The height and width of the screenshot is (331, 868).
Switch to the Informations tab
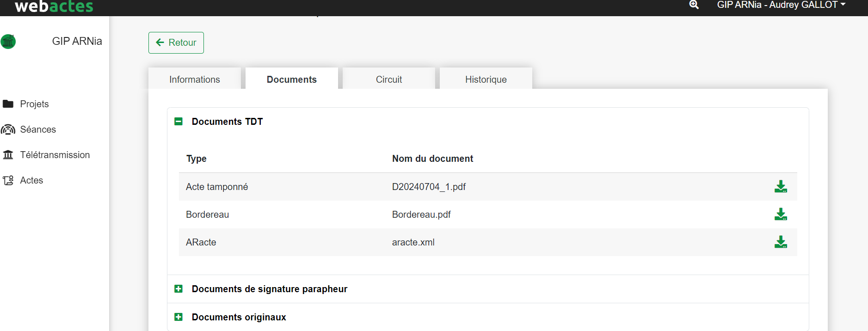click(x=194, y=80)
